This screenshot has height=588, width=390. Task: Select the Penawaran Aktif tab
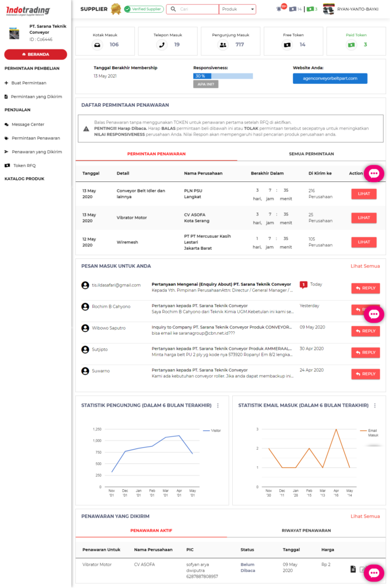click(151, 530)
